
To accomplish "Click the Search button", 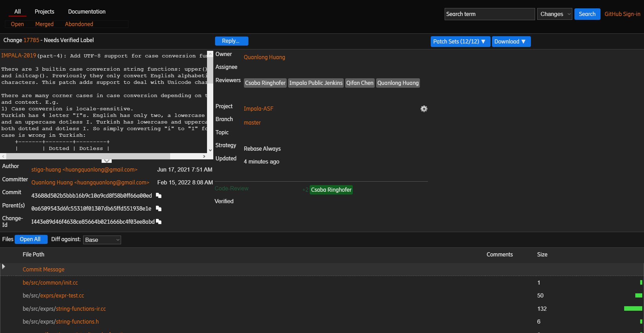I will [x=587, y=14].
